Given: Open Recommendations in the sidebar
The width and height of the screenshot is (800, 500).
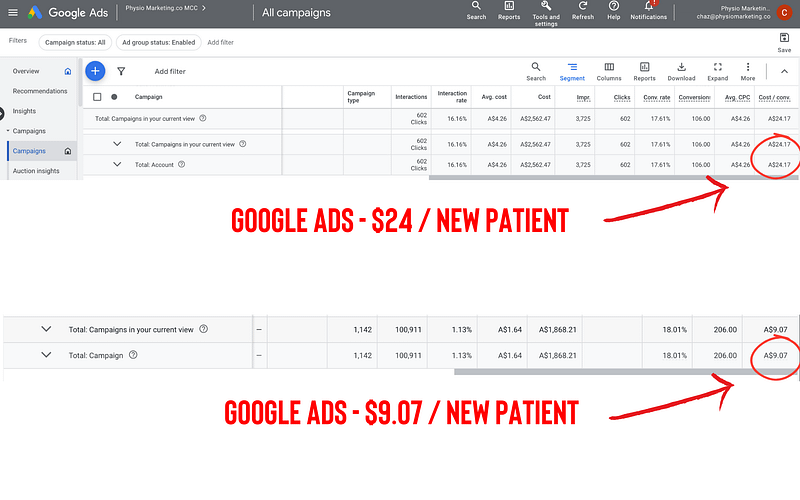Looking at the screenshot, I should click(x=40, y=91).
